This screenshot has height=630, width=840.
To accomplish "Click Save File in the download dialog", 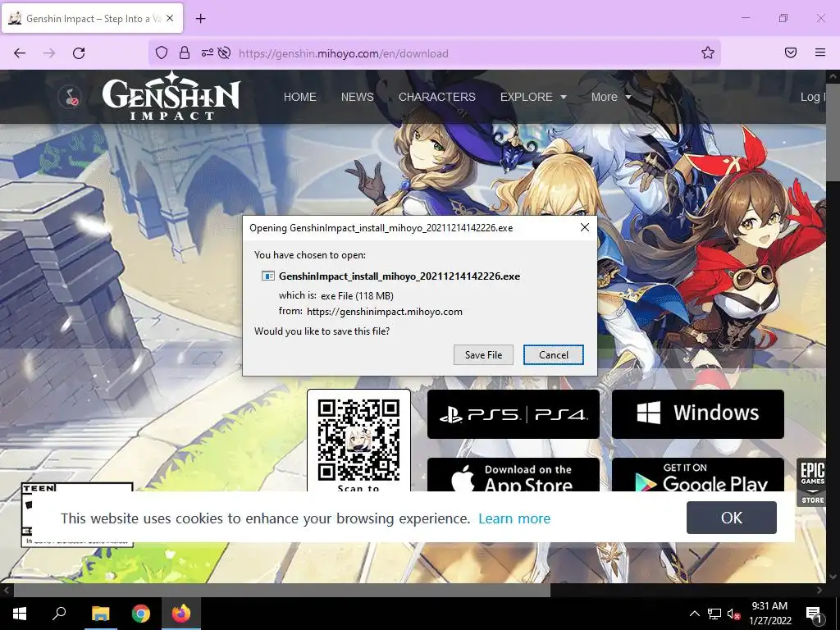I will tap(483, 354).
